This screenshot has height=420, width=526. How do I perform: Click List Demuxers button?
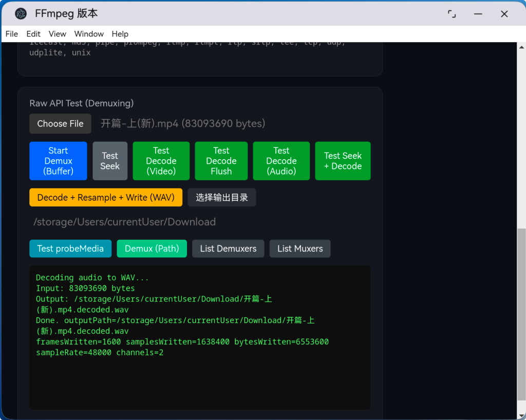[229, 249]
